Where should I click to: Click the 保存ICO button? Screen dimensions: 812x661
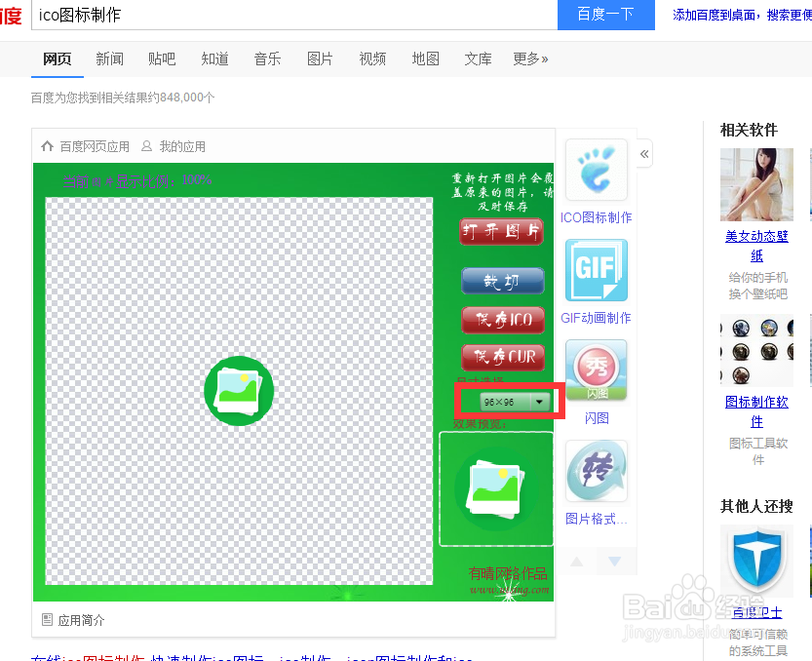pos(503,320)
